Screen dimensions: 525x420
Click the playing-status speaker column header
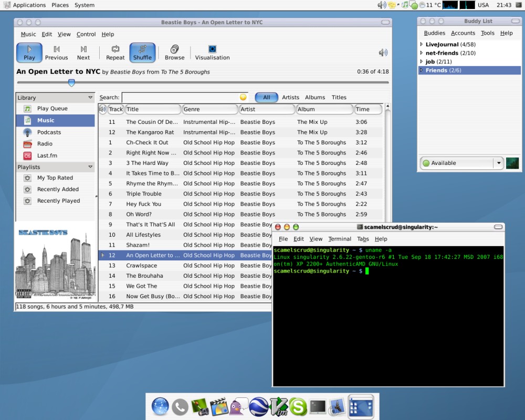(x=102, y=109)
